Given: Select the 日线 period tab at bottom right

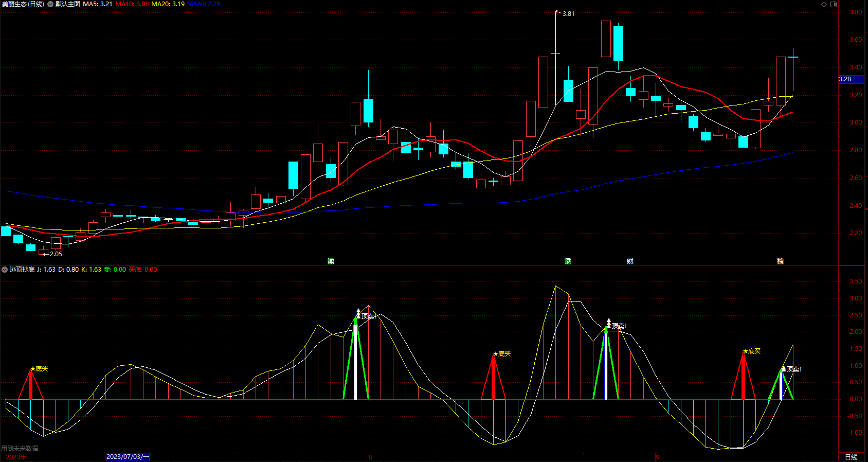Looking at the screenshot, I should [851, 457].
